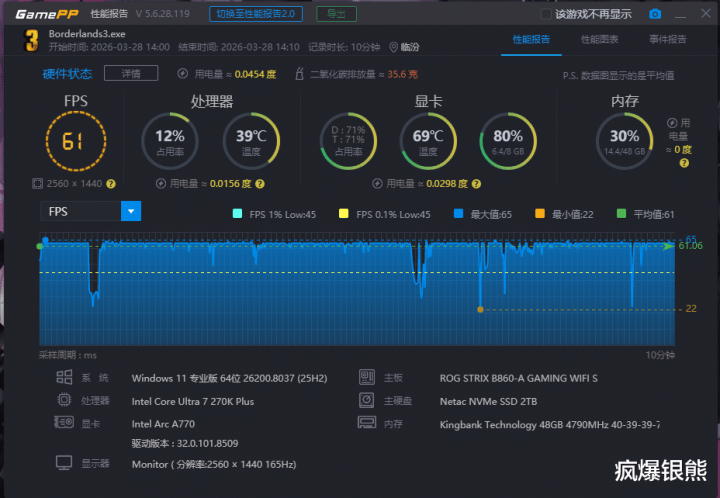Viewport: 720px width, 498px height.
Task: Switch to the 性能图表 tab
Action: tap(599, 39)
